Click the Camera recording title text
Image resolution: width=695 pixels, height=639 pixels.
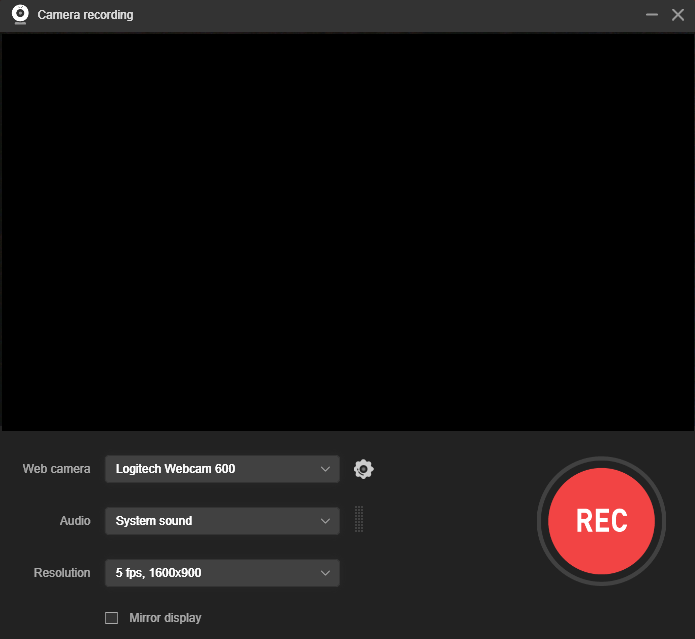click(x=85, y=15)
